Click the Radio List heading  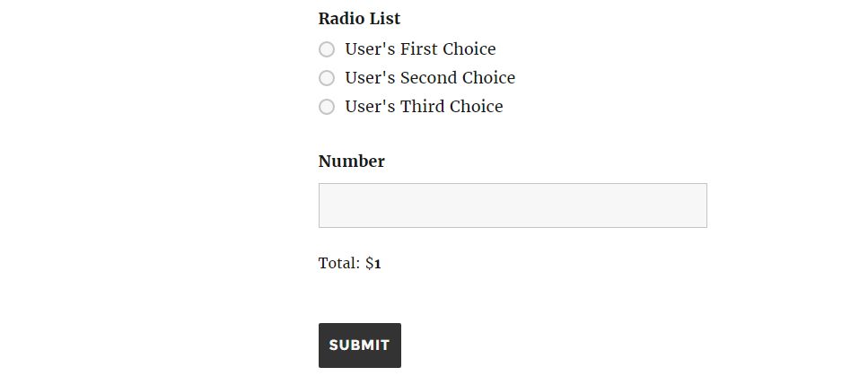(x=359, y=19)
